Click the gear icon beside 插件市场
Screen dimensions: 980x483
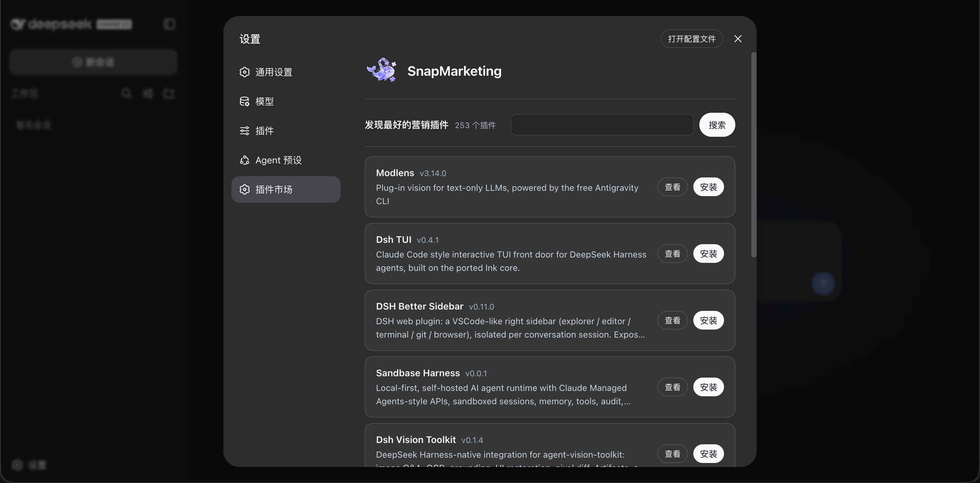pos(245,189)
